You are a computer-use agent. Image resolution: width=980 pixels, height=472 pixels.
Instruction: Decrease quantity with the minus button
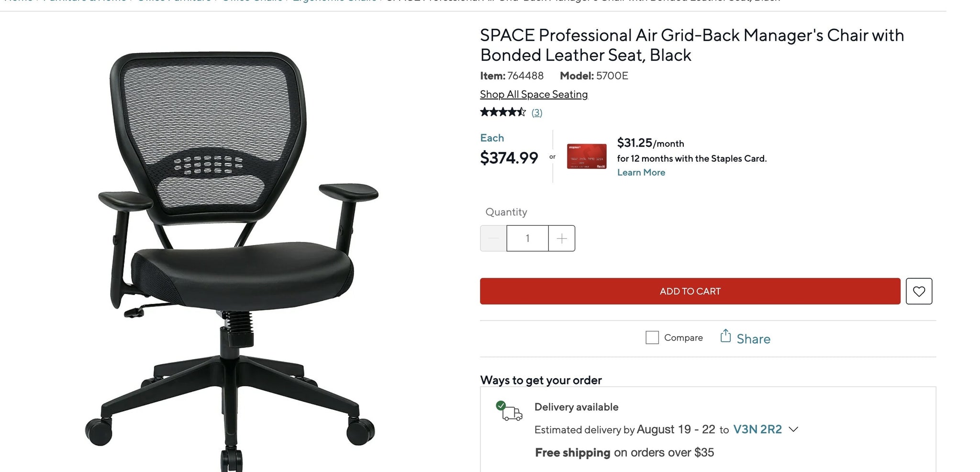(x=493, y=238)
